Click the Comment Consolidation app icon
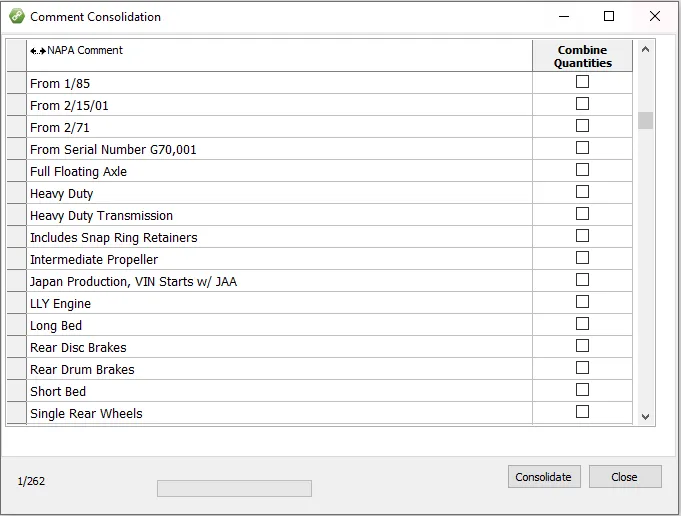The image size is (681, 516). (16, 16)
